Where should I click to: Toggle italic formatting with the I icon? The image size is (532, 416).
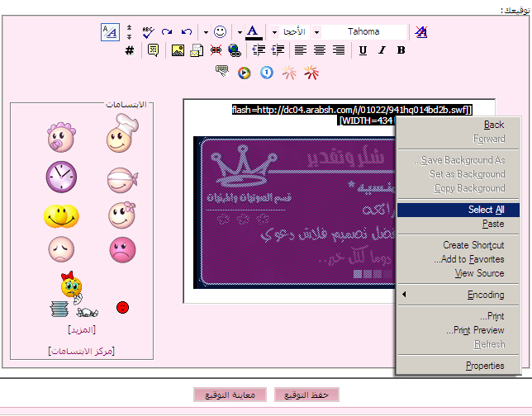(382, 50)
